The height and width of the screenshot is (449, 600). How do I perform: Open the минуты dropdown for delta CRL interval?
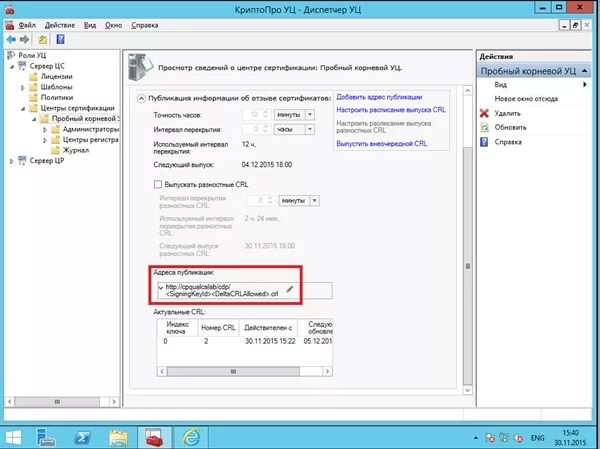pyautogui.click(x=315, y=201)
